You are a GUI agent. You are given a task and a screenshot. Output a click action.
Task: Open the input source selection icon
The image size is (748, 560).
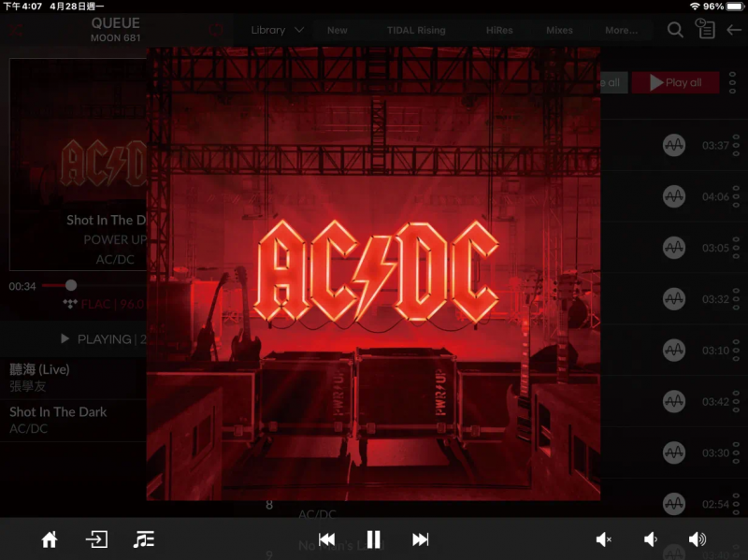coord(96,539)
